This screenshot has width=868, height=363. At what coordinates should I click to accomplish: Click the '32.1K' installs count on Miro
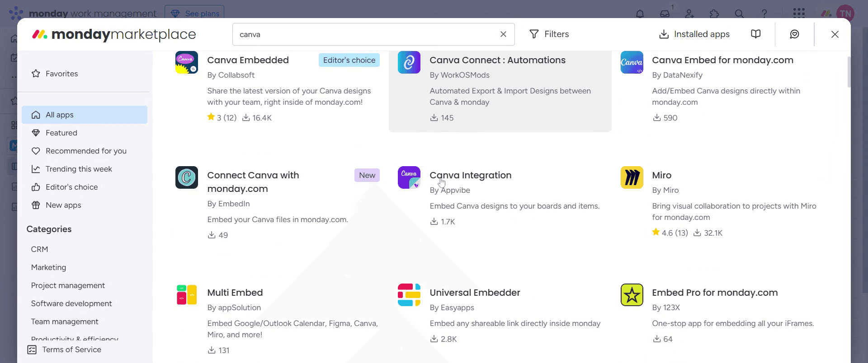point(708,233)
